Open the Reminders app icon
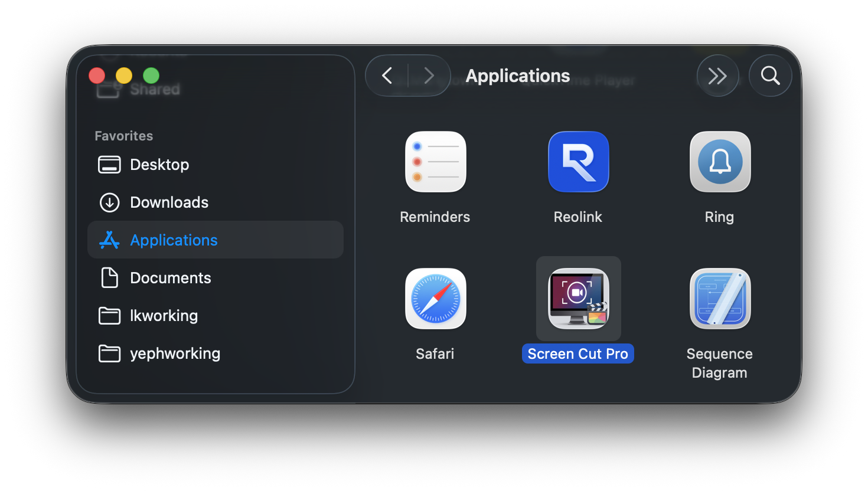Viewport: 868px width, 491px height. 436,162
